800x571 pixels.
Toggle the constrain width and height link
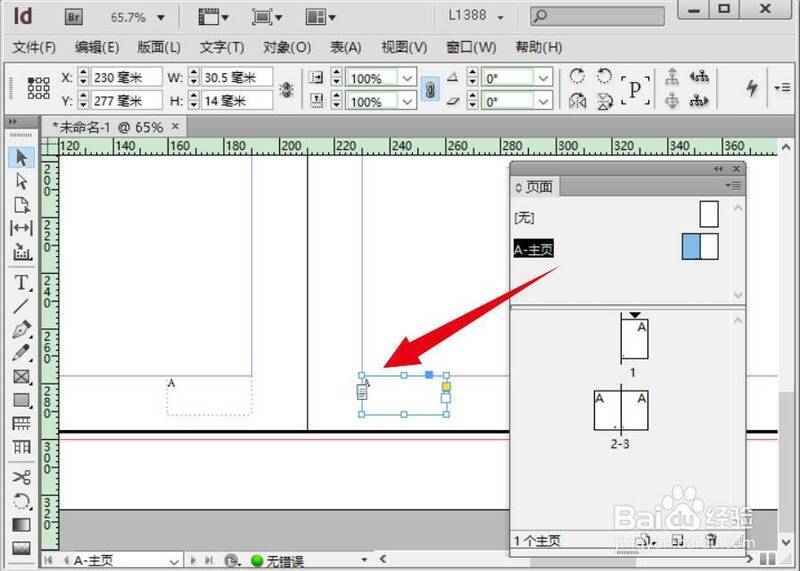click(286, 89)
